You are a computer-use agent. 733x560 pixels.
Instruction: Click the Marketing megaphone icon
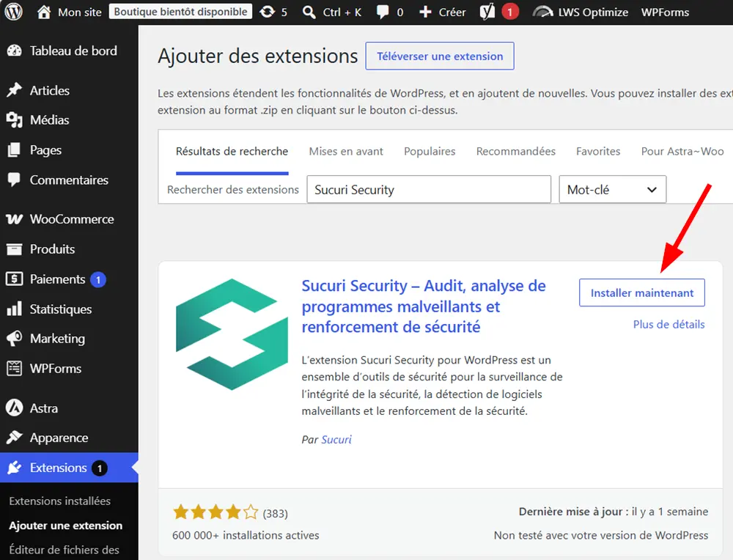(14, 339)
